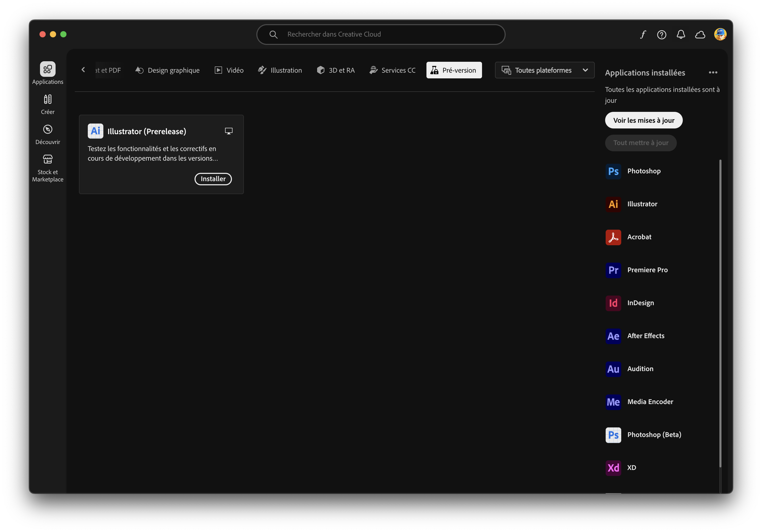This screenshot has height=532, width=762.
Task: Click Voir les mises à jour
Action: [644, 120]
